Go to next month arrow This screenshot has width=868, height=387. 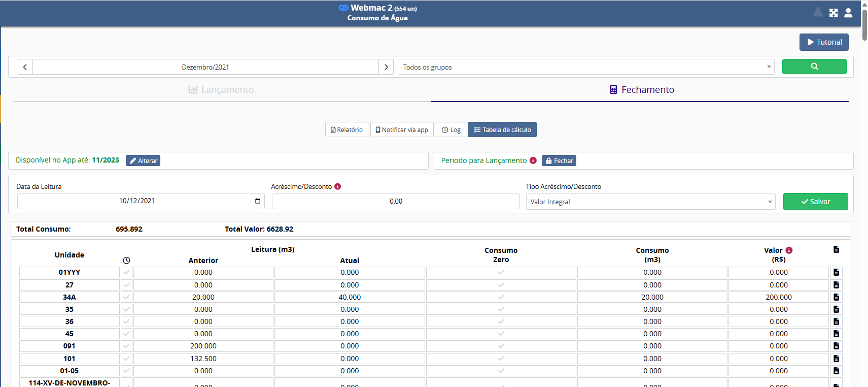pyautogui.click(x=386, y=67)
